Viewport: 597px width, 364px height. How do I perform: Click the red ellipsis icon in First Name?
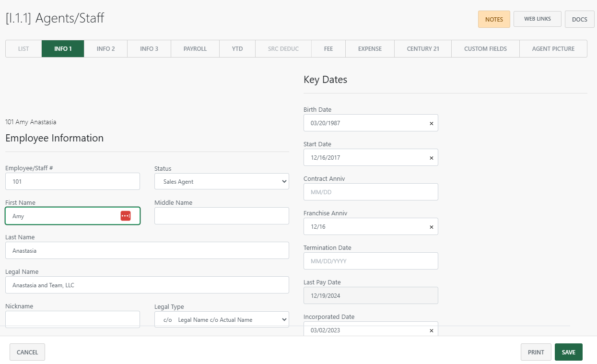click(x=126, y=216)
